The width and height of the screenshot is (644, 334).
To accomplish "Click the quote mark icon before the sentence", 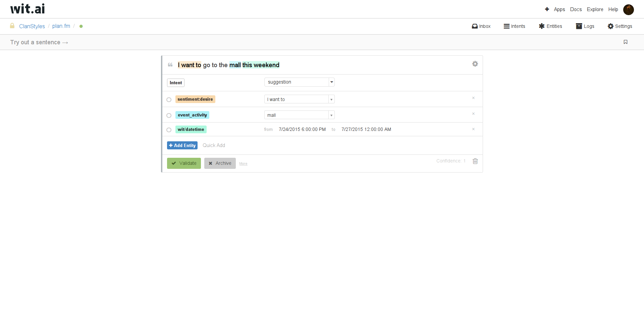I will [170, 64].
